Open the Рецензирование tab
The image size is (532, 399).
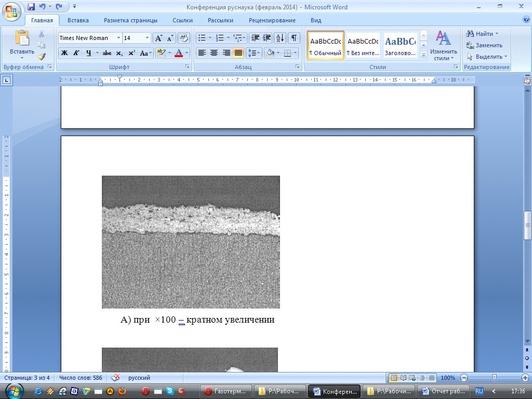point(272,20)
